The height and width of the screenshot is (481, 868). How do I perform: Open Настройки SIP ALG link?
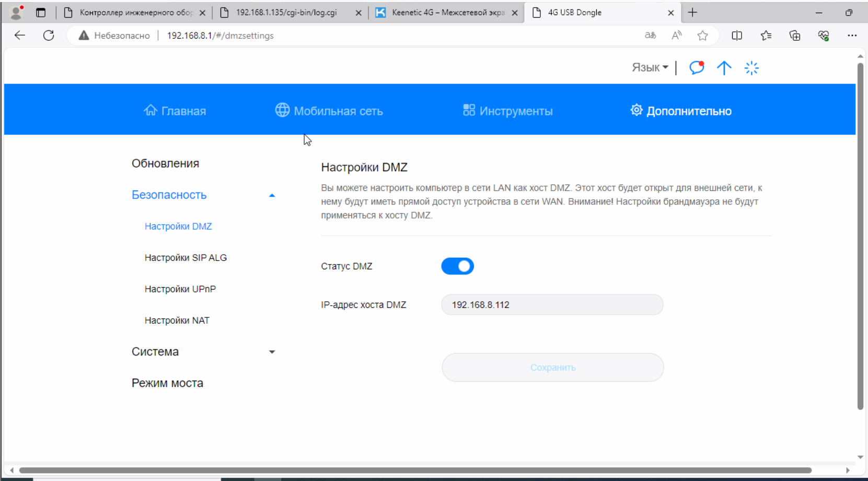pyautogui.click(x=186, y=258)
